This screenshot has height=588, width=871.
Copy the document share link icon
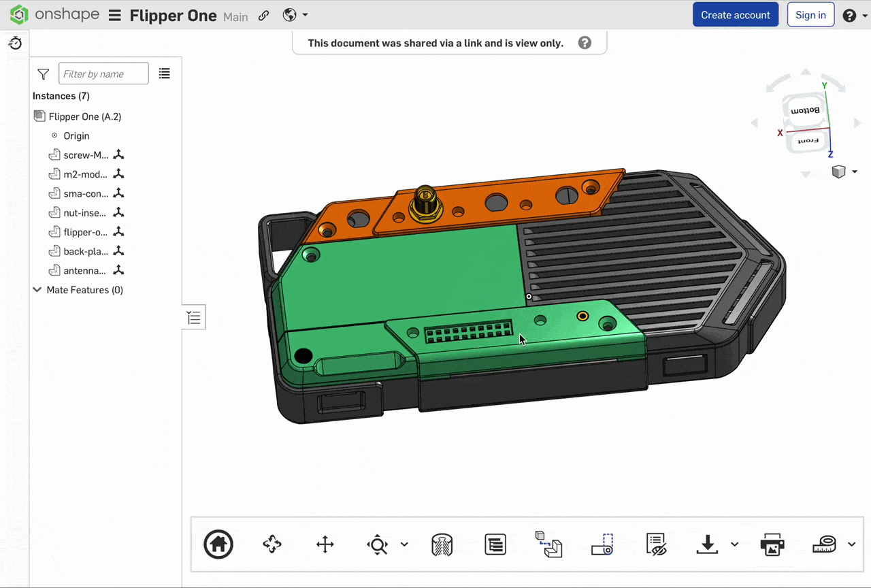point(264,16)
